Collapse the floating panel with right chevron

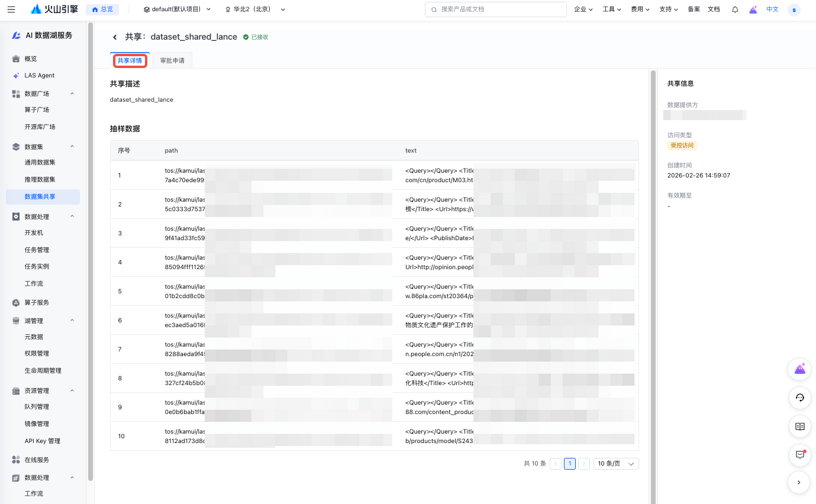point(799,482)
